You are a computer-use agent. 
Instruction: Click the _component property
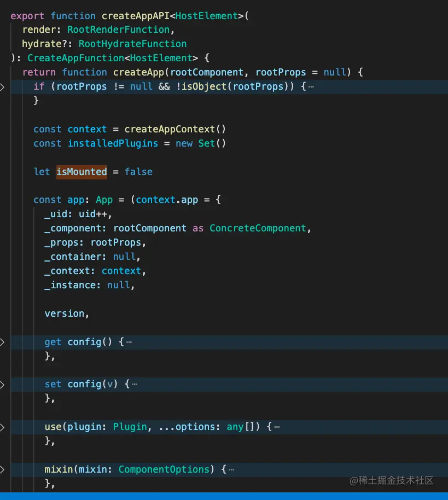coord(73,228)
